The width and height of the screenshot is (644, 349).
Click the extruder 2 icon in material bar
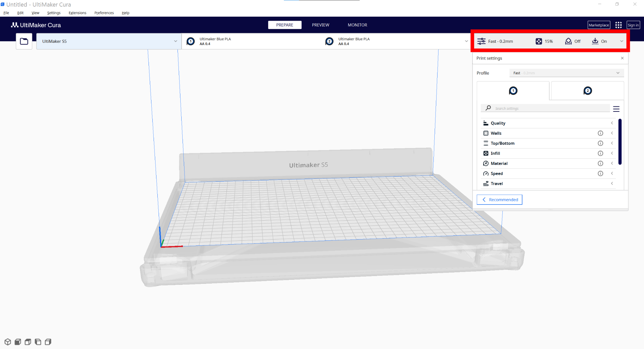point(329,41)
